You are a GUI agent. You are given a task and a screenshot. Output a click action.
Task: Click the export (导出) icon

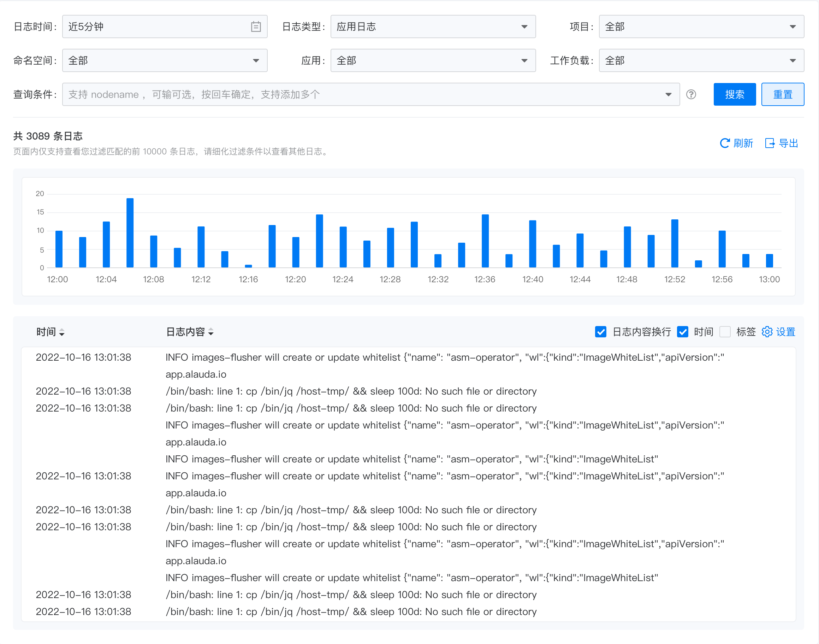770,143
